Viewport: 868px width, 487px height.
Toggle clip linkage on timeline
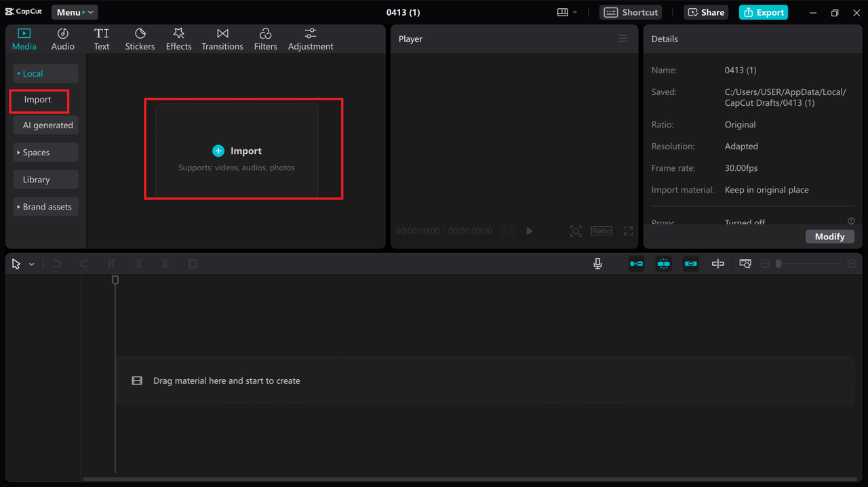(691, 264)
